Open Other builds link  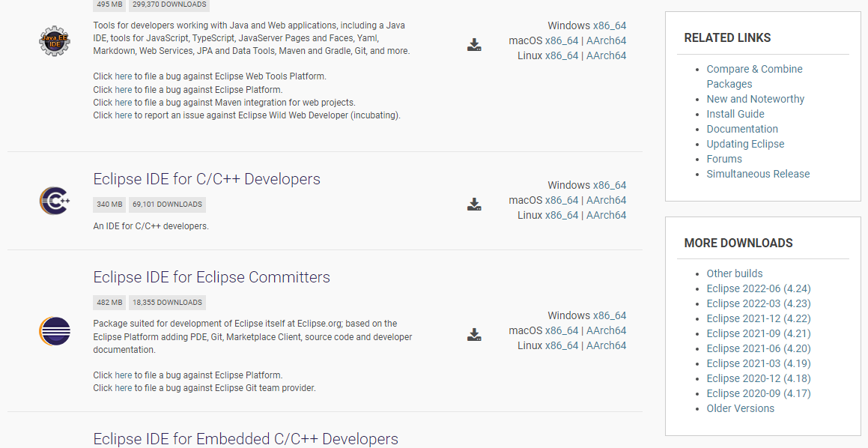(734, 273)
